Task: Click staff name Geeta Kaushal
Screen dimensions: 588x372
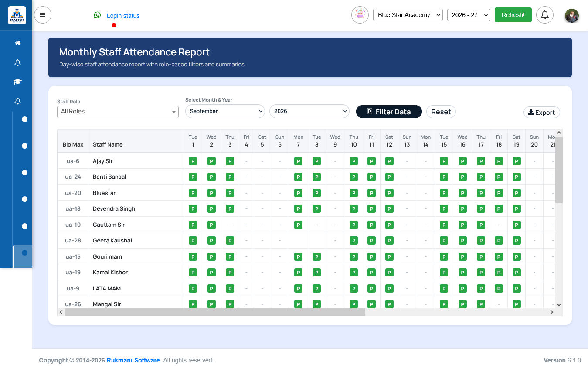Action: pyautogui.click(x=112, y=241)
